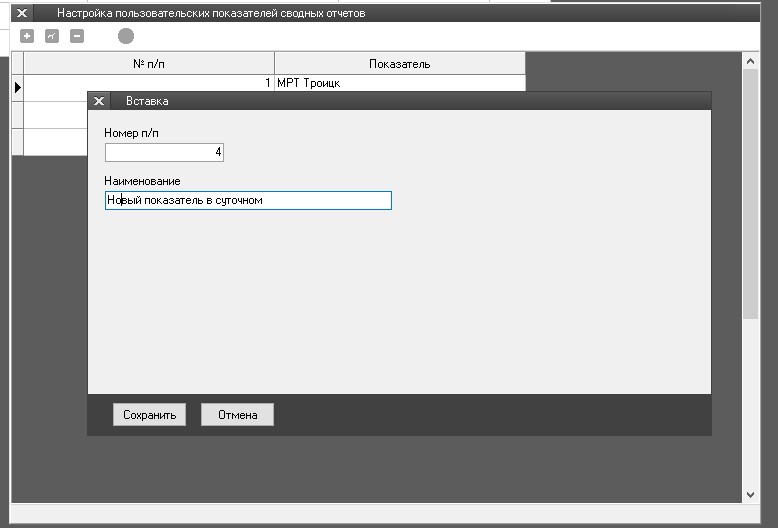Click the scrollbar down arrow
The width and height of the screenshot is (778, 528).
pos(751,494)
